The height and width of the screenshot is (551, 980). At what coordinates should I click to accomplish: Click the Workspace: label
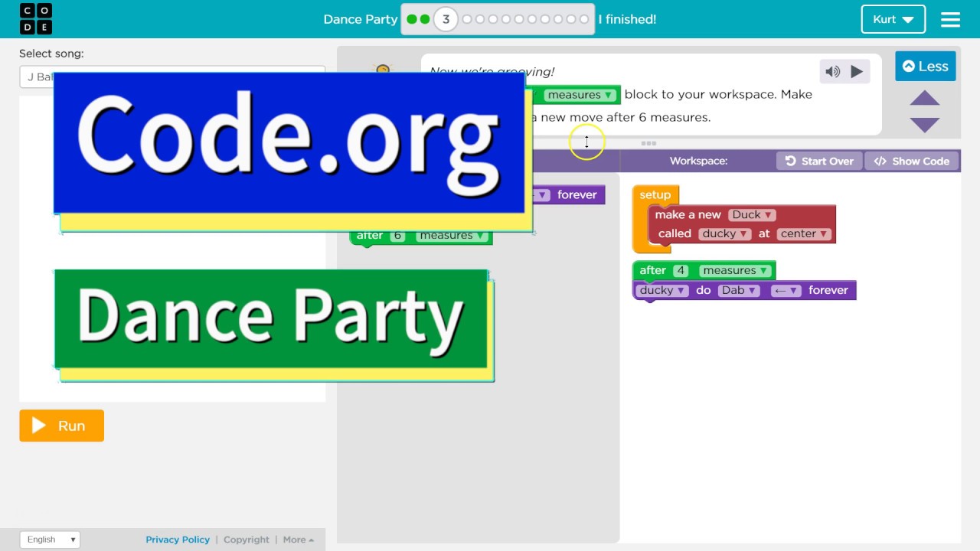coord(698,161)
